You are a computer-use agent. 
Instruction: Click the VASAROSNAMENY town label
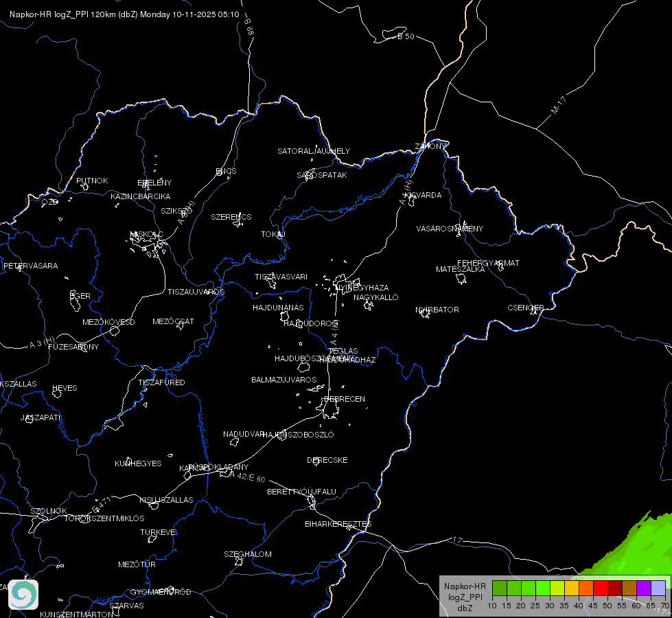pos(450,229)
